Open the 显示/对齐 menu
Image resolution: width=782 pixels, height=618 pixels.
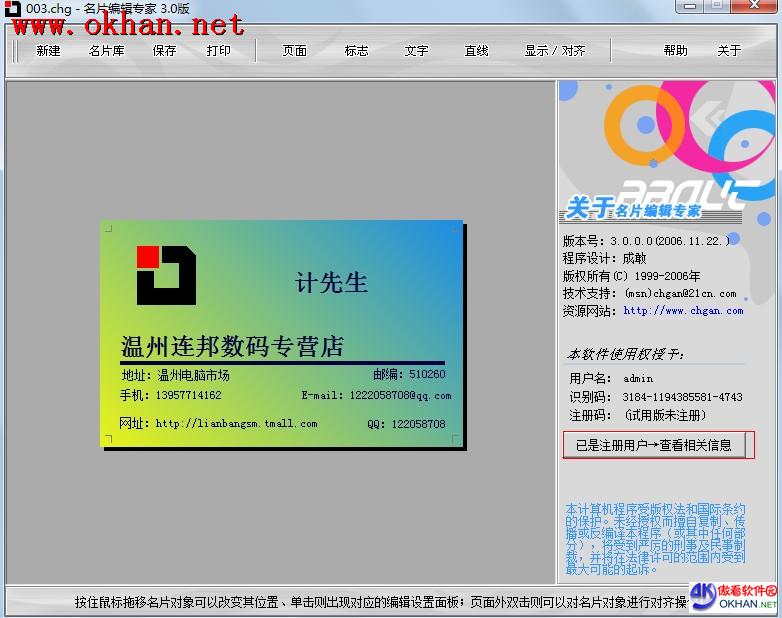[555, 50]
